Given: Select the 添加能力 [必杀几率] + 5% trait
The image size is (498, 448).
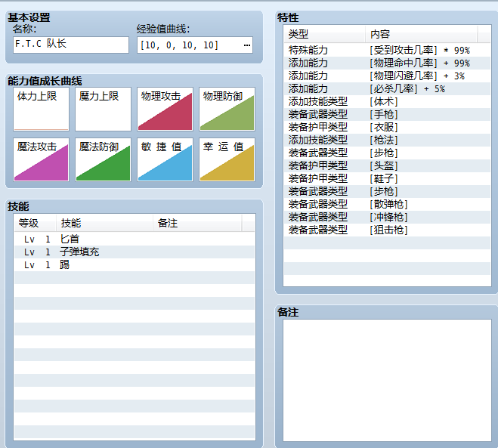Looking at the screenshot, I should point(387,89).
